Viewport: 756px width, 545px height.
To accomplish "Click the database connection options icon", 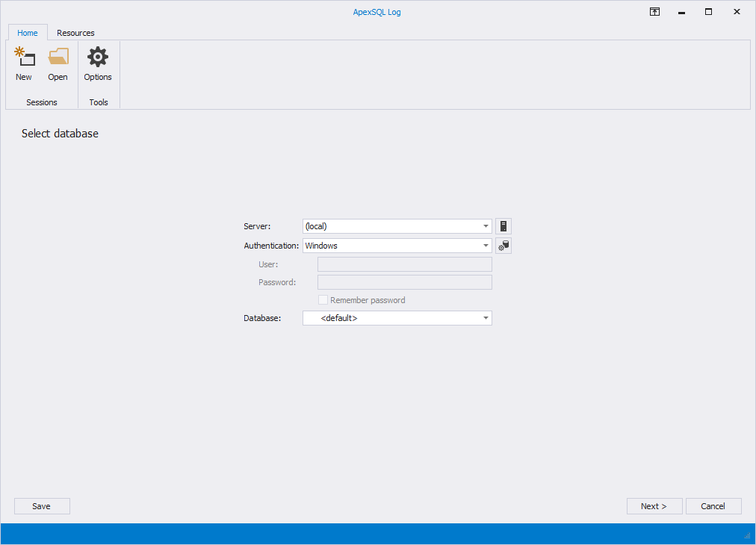I will tap(504, 246).
